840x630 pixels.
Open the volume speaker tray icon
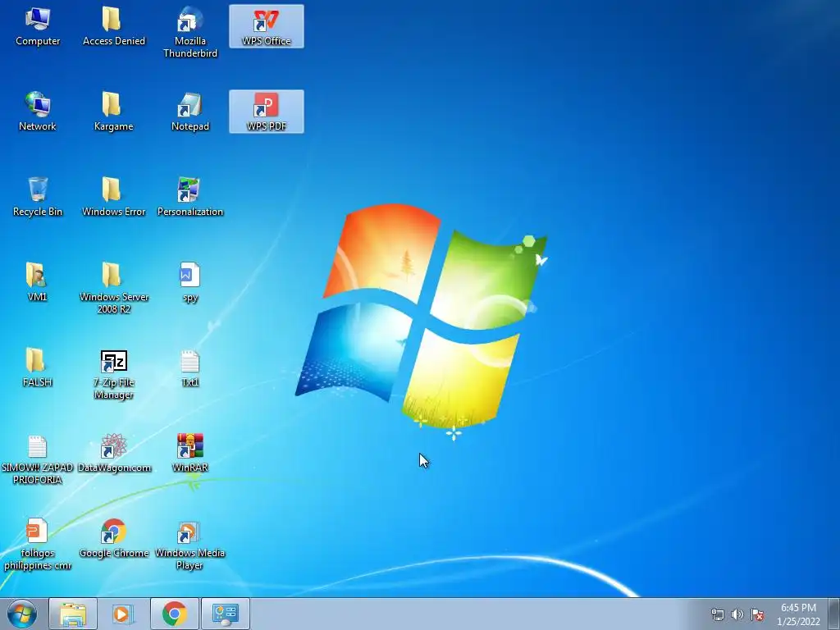click(x=737, y=614)
